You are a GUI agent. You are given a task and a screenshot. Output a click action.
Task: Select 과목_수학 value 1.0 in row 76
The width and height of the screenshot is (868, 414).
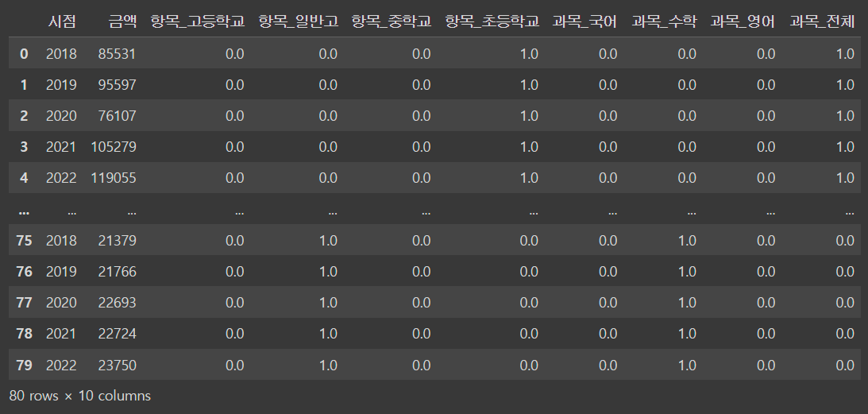click(687, 272)
